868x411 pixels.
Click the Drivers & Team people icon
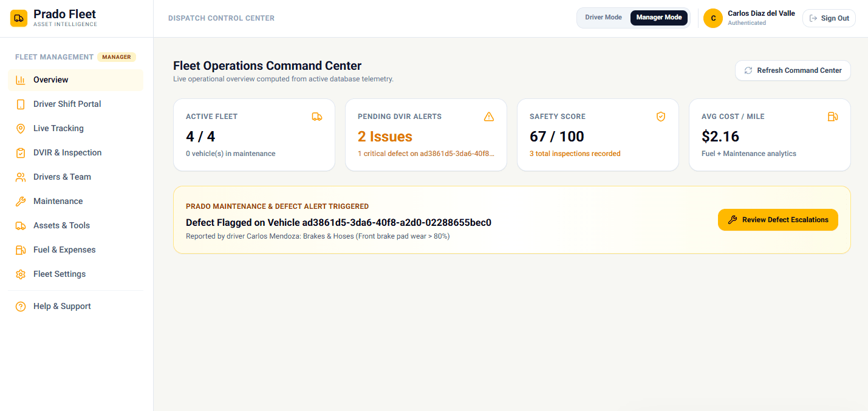(21, 177)
